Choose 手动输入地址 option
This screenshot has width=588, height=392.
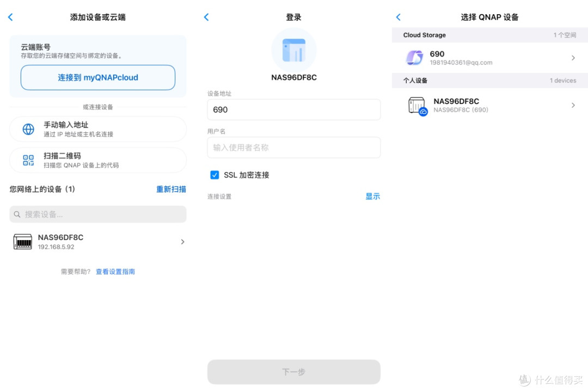pyautogui.click(x=98, y=129)
